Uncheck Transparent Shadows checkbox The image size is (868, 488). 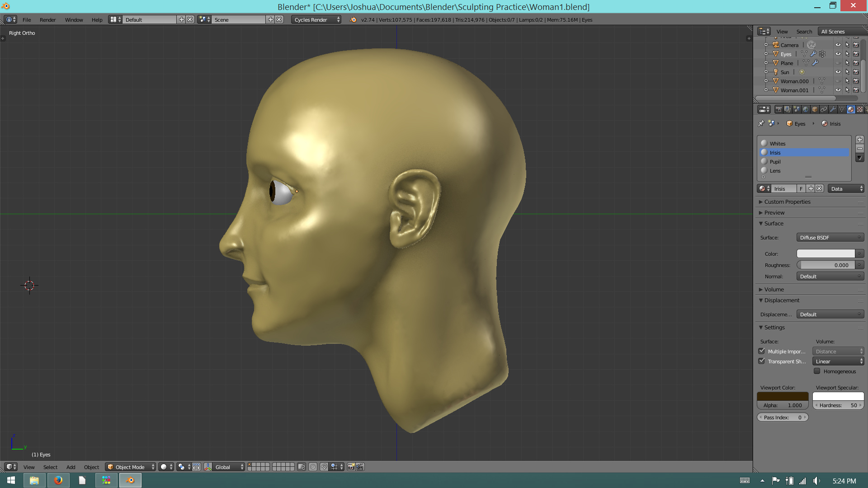[x=762, y=361]
